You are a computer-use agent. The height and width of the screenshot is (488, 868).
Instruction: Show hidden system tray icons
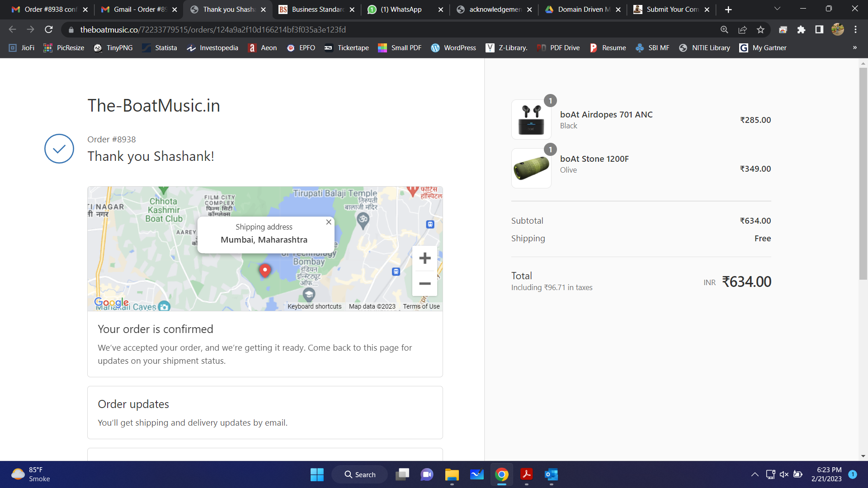tap(755, 474)
